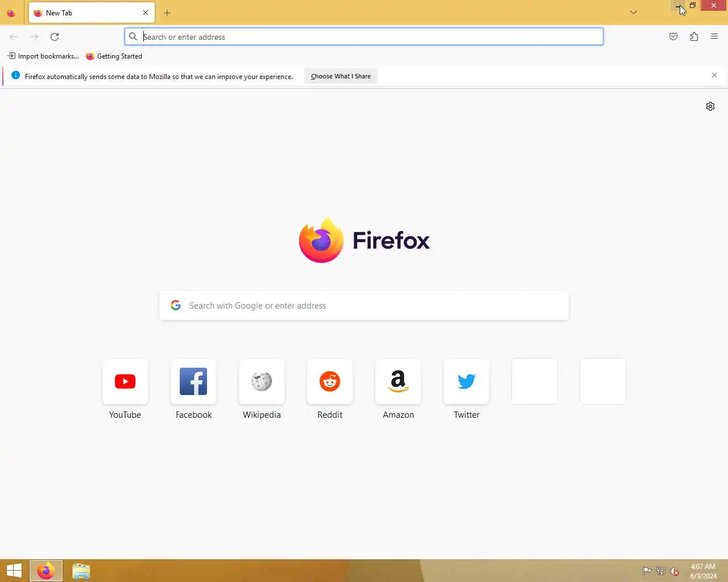This screenshot has width=728, height=582.
Task: Click the muted volume tray icon
Action: [675, 571]
